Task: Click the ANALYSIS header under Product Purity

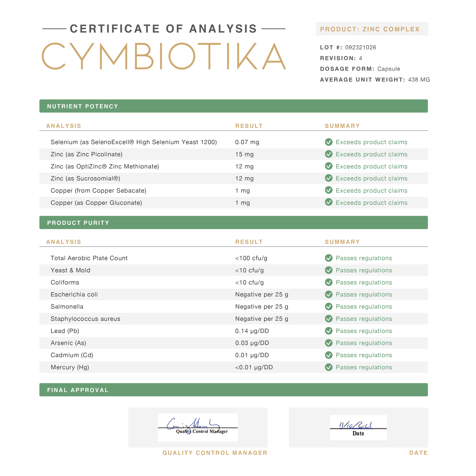Action: 64,242
